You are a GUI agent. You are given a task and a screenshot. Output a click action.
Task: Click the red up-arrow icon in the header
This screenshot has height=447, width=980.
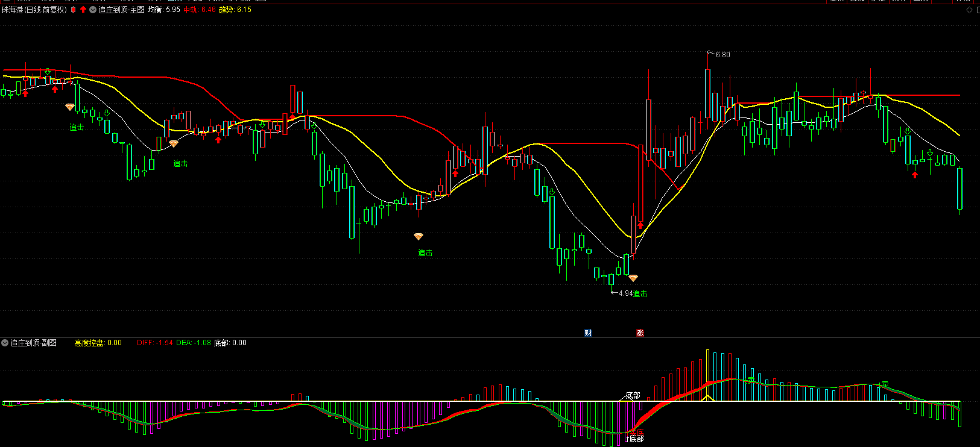83,10
